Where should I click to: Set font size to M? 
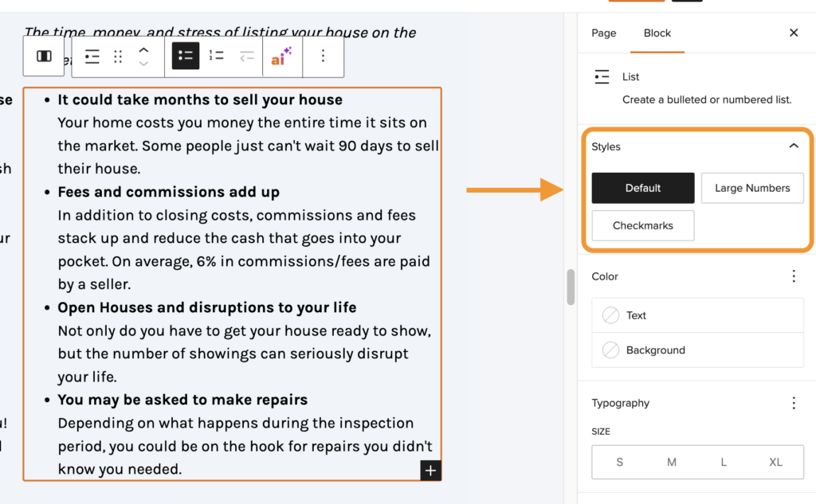(x=671, y=462)
